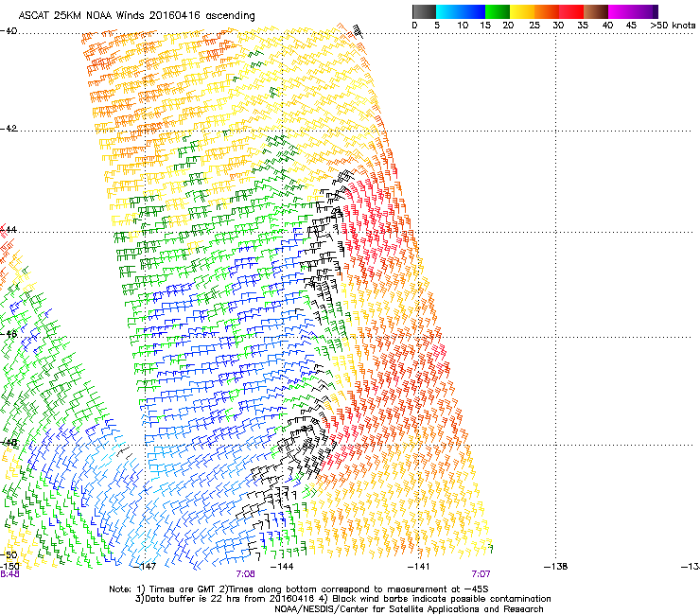Select the brown 35-40 knots legend color
The image size is (700, 615).
[596, 11]
